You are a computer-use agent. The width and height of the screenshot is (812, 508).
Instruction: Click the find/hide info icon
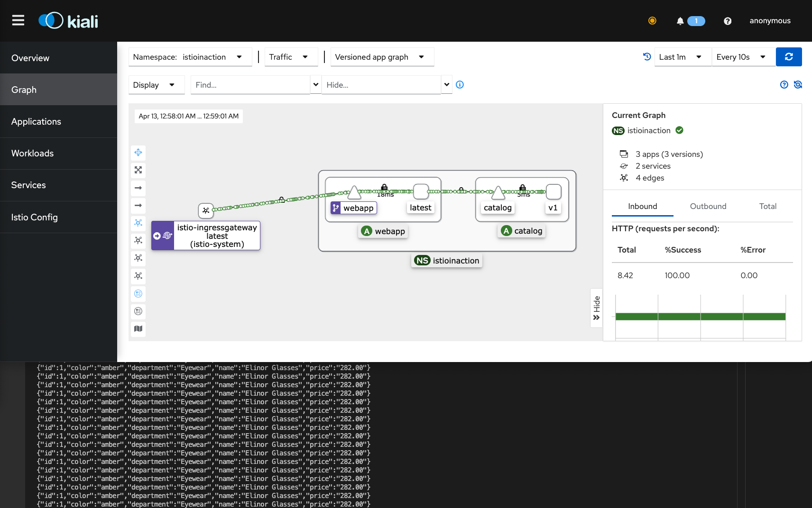click(x=460, y=85)
